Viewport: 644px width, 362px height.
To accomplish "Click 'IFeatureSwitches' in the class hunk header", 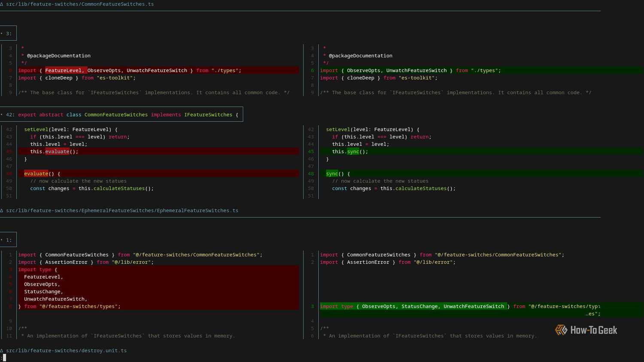I will (208, 115).
